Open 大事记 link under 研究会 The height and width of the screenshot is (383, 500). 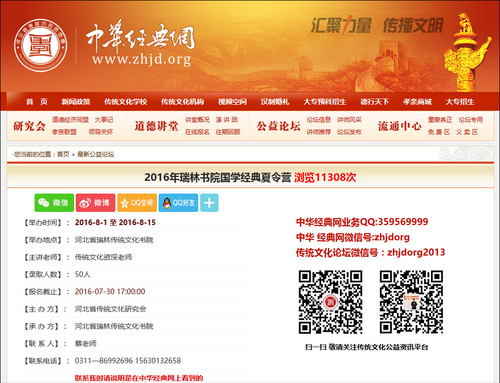[x=104, y=120]
